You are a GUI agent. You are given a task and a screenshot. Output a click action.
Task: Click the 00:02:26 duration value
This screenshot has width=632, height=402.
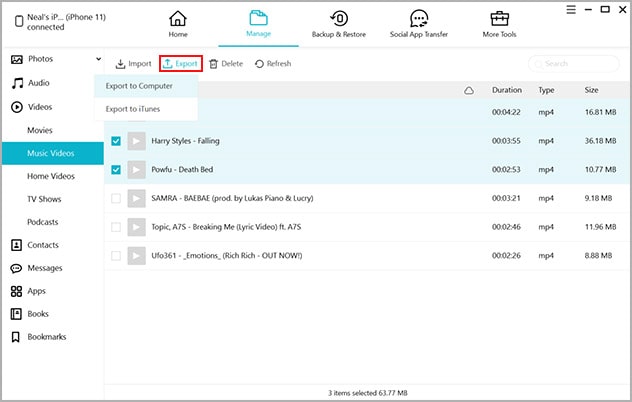pyautogui.click(x=506, y=256)
